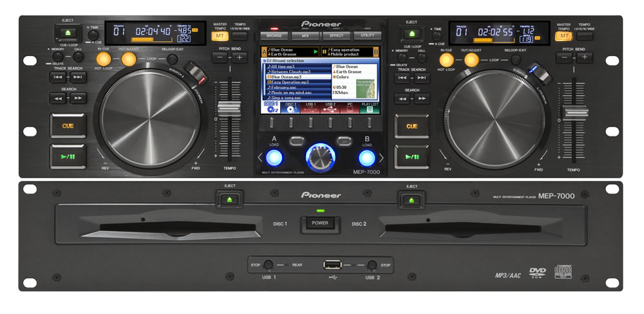
Task: Switch to the BROWSE tab
Action: pos(274,36)
